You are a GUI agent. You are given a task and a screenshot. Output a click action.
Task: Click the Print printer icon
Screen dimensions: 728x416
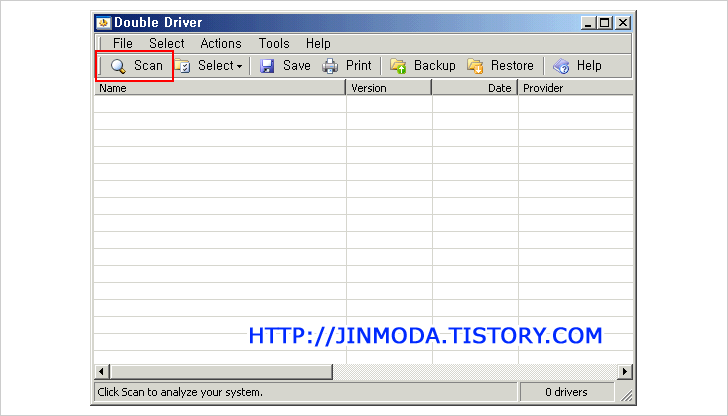click(x=330, y=66)
